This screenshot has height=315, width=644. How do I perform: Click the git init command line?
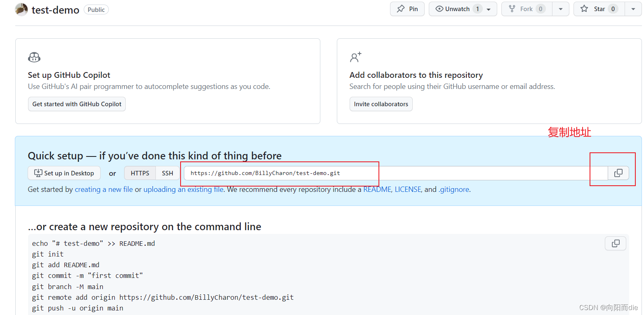tap(48, 254)
